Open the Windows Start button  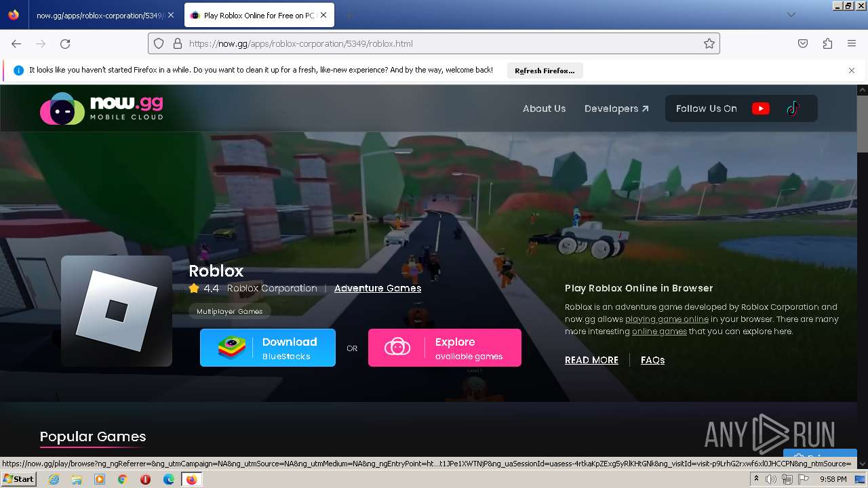point(18,479)
